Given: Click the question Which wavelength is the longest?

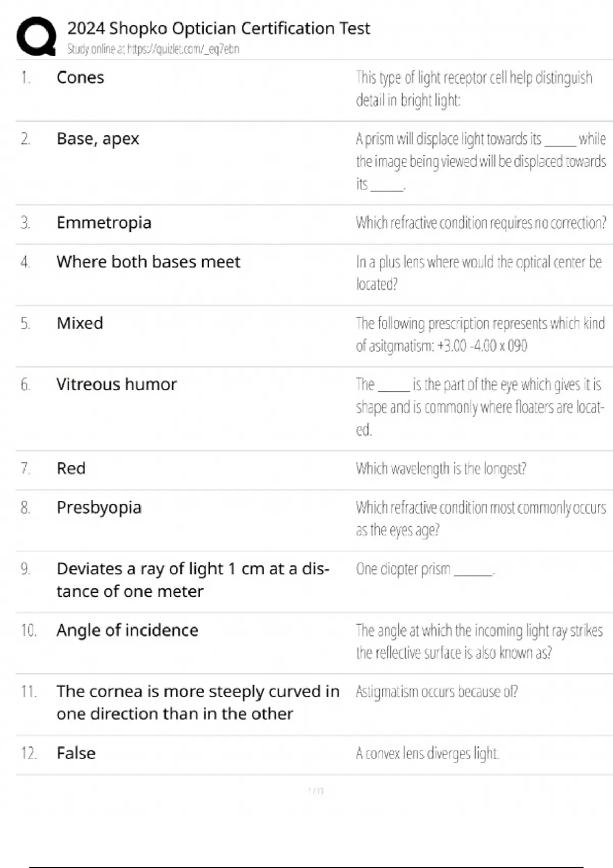Looking at the screenshot, I should [441, 469].
